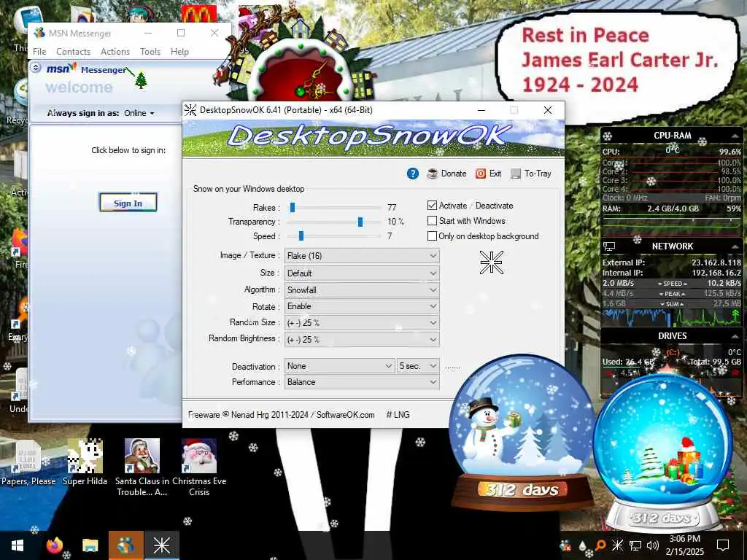
Task: Click the snowflake texture preview image
Action: pyautogui.click(x=491, y=262)
